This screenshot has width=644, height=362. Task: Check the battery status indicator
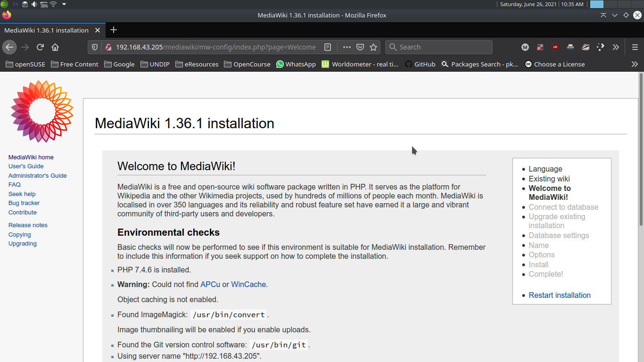(x=44, y=4)
